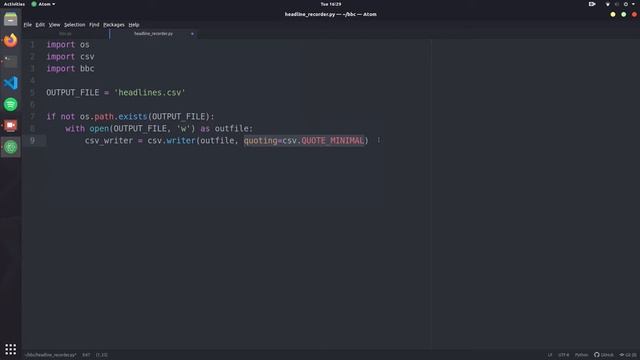Viewport: 640px width, 360px height.
Task: Click on 'import os' text
Action: [68, 44]
